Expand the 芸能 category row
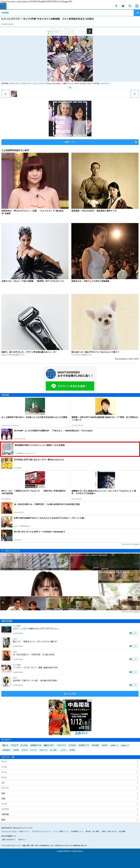 tap(70, 793)
